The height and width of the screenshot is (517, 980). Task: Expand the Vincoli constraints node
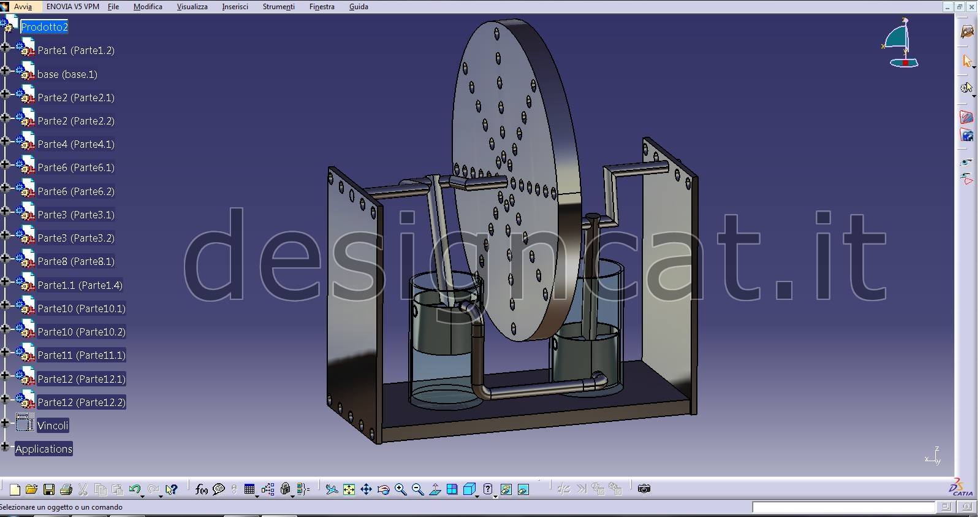(5, 423)
